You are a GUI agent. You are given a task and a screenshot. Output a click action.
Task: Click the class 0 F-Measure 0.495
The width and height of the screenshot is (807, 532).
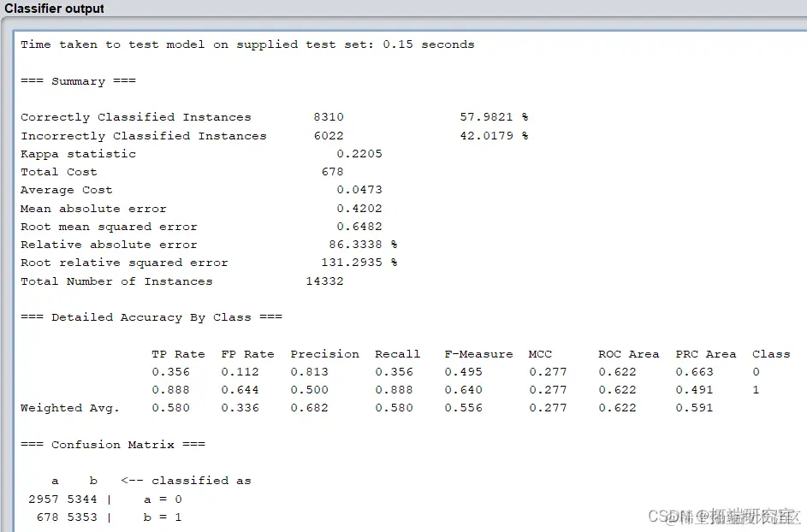point(463,372)
